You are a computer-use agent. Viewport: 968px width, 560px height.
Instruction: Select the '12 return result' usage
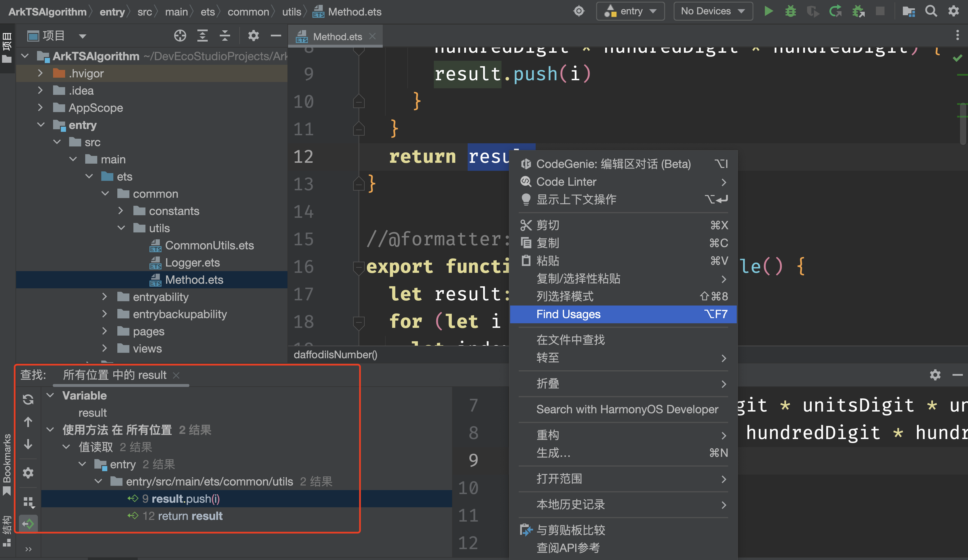[182, 516]
